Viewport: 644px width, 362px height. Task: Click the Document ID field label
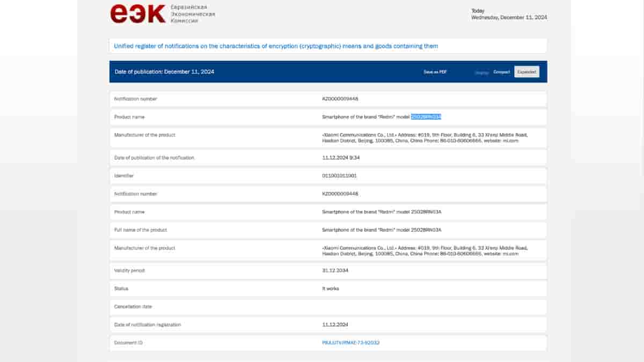[x=128, y=343]
